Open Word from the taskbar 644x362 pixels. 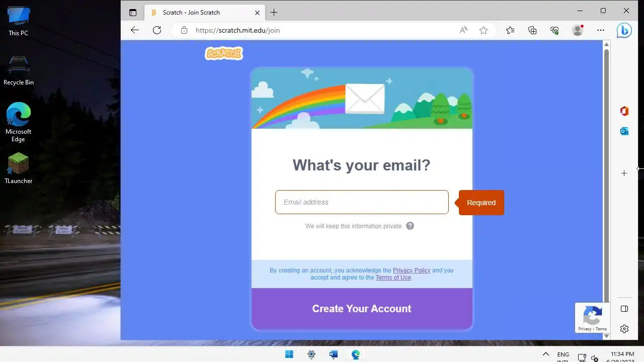pos(334,354)
